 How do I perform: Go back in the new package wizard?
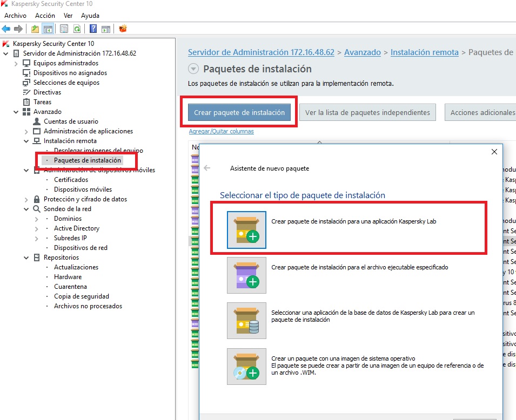(207, 168)
